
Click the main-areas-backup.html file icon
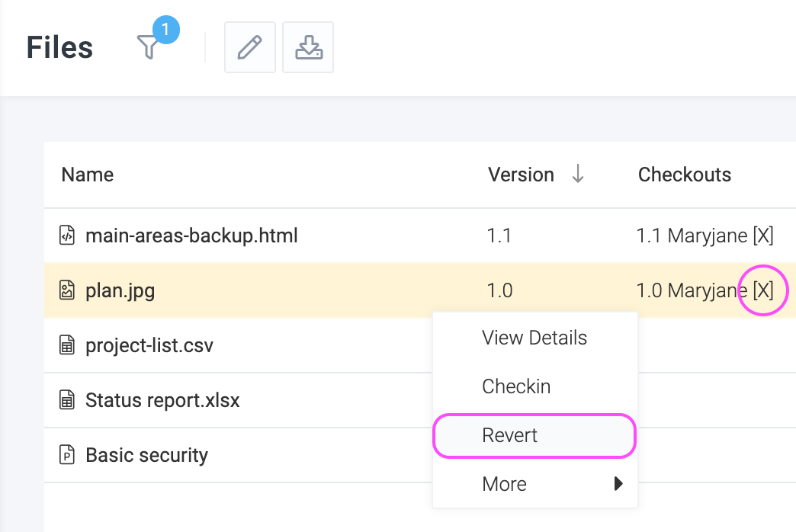tap(67, 236)
